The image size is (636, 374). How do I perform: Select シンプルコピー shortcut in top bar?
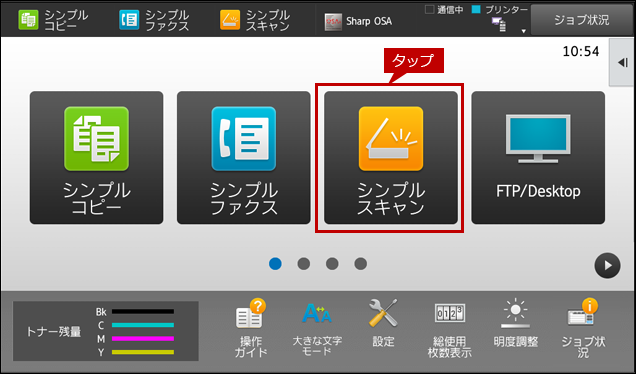53,20
